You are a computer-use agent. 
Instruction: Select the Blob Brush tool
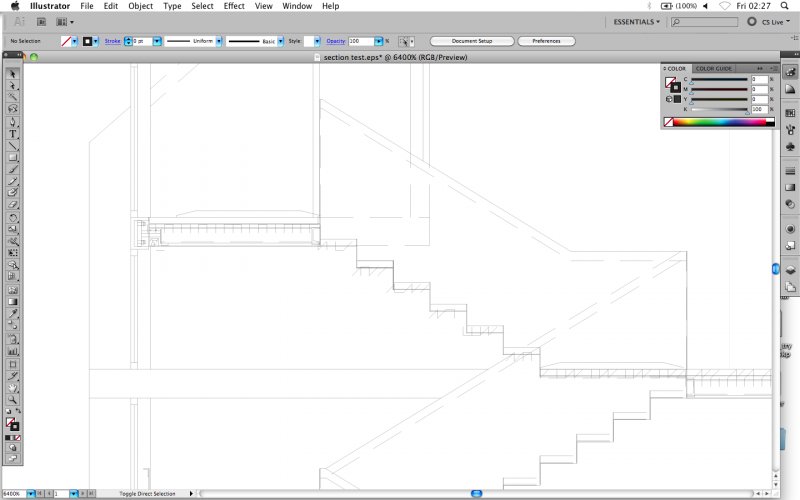point(13,192)
